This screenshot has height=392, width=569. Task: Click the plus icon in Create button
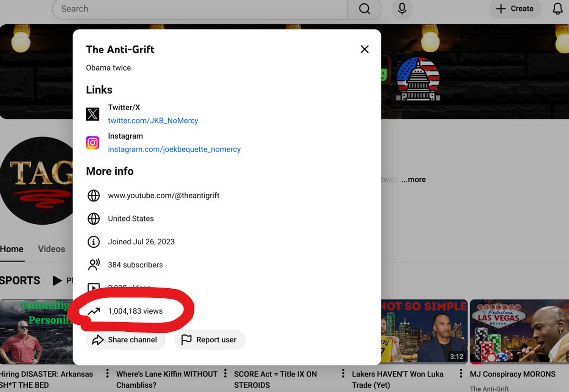click(501, 9)
